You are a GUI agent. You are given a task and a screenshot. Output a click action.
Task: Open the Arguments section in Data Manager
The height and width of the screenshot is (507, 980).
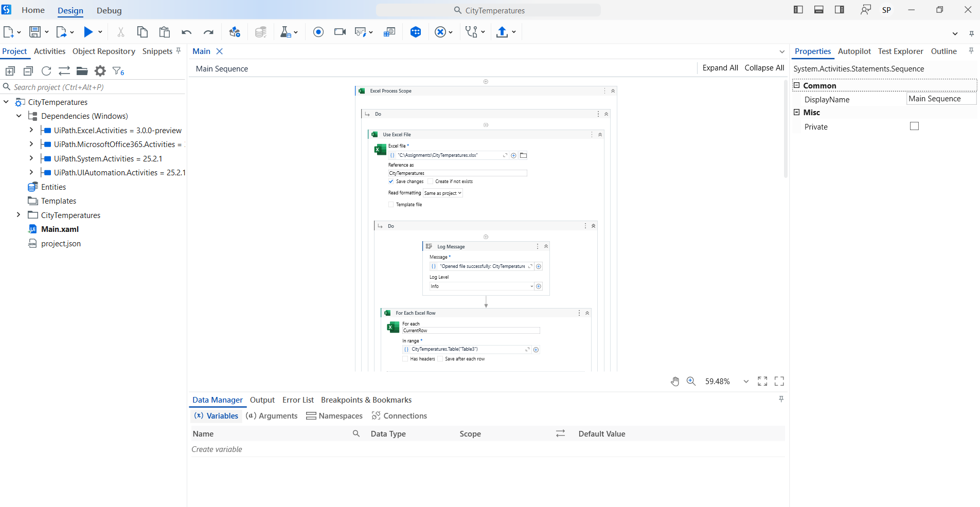[x=272, y=416]
